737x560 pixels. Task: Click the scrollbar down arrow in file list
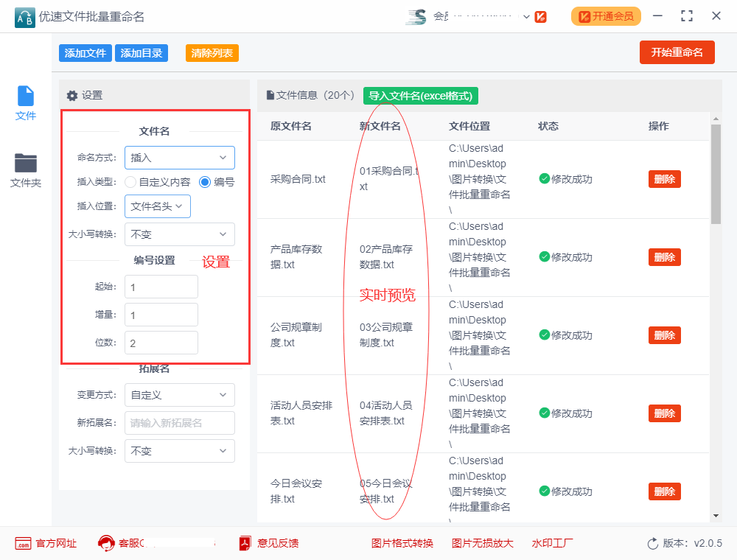click(x=716, y=516)
